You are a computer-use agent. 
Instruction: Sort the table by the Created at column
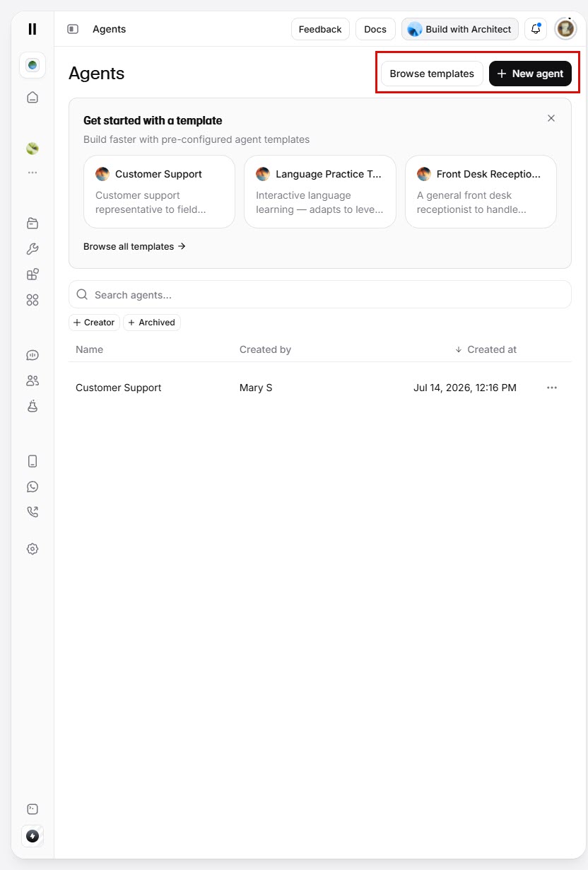click(486, 349)
